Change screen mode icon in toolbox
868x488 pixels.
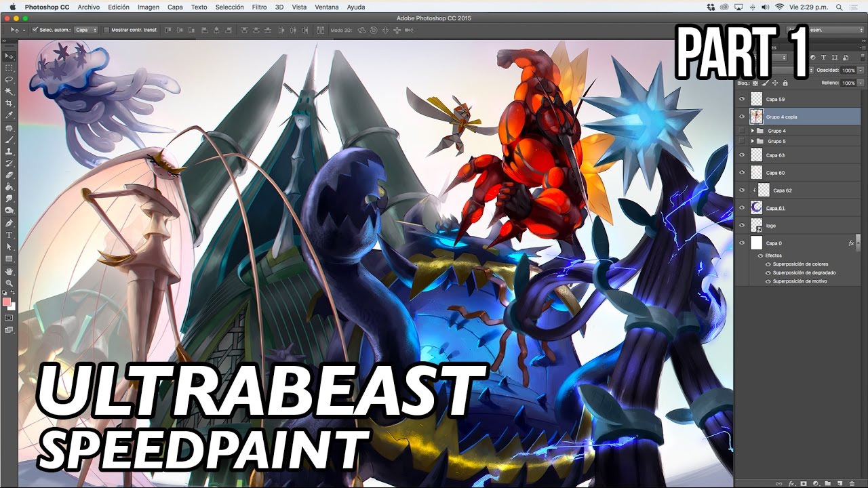pos(9,329)
